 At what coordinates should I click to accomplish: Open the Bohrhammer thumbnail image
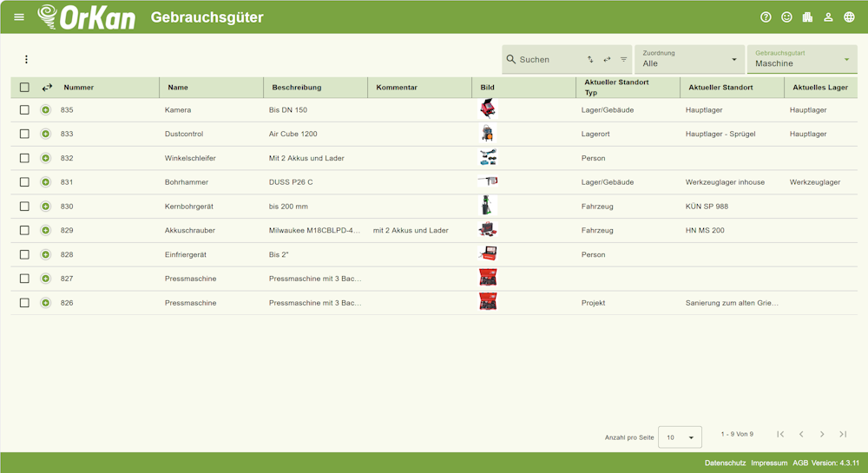[x=488, y=181]
